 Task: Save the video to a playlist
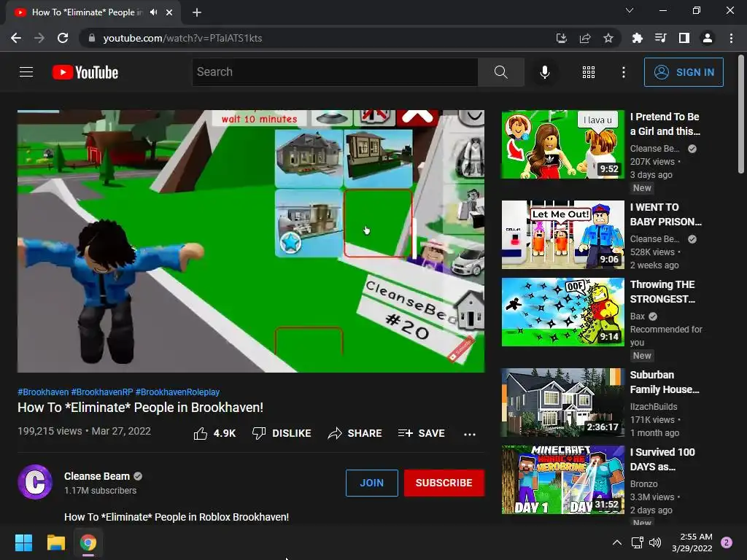tap(421, 433)
